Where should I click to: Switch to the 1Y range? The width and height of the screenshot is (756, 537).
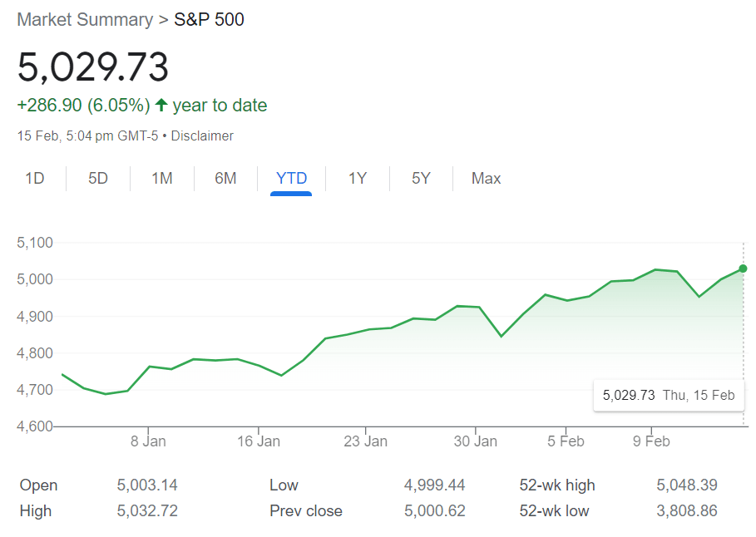tap(357, 178)
